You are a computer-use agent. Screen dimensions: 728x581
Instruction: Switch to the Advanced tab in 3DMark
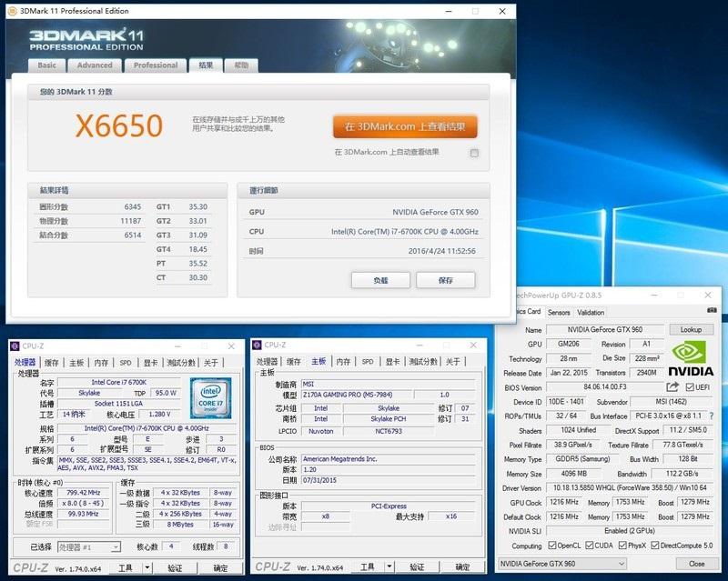coord(95,65)
